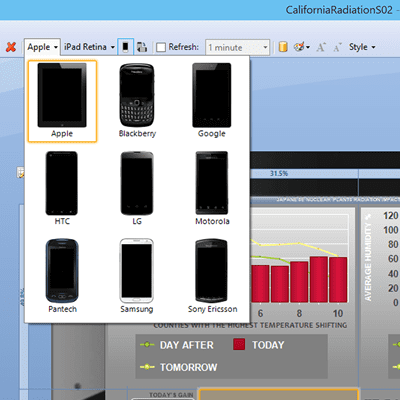Select portrait orientation icon
Image resolution: width=400 pixels, height=400 pixels.
pyautogui.click(x=126, y=47)
